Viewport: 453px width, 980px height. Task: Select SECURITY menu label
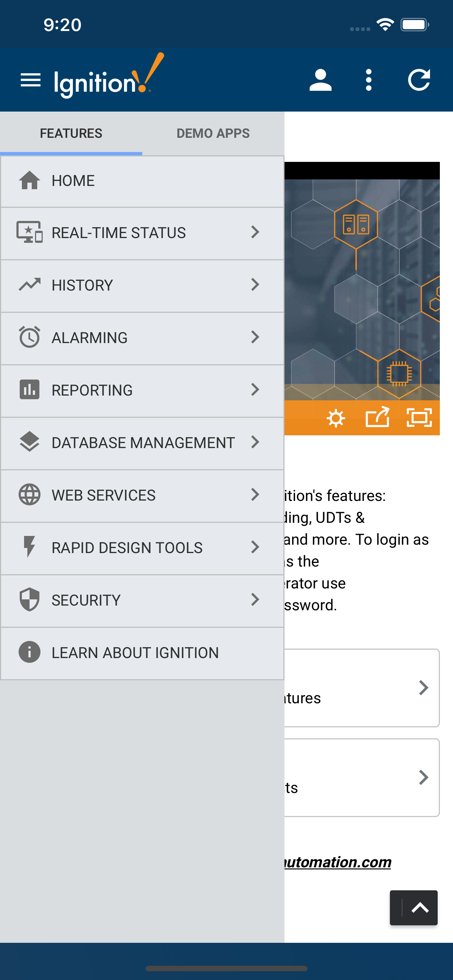86,600
